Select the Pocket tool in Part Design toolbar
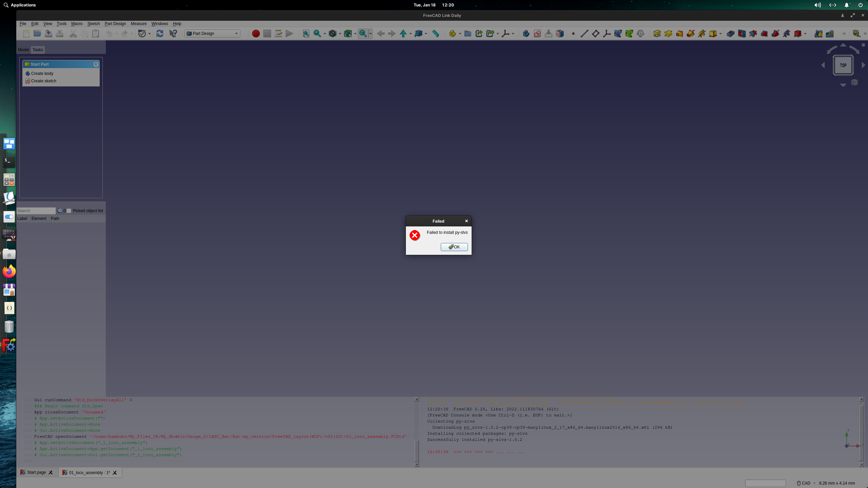 [x=730, y=33]
